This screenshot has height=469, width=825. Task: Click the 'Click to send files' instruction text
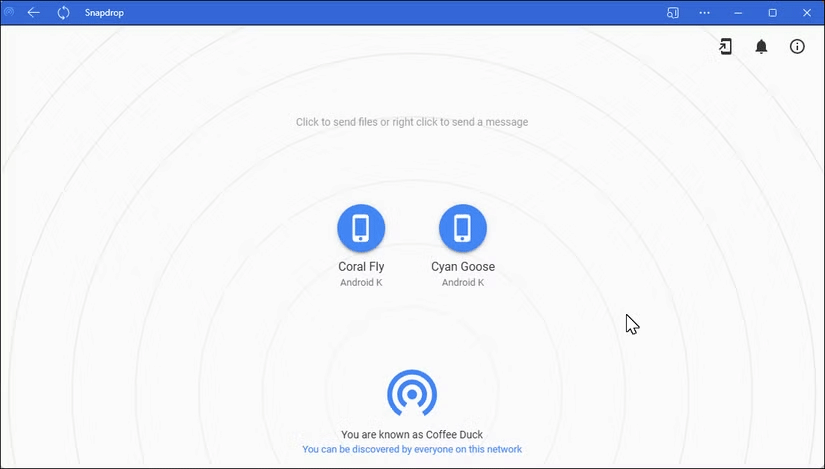click(x=411, y=122)
